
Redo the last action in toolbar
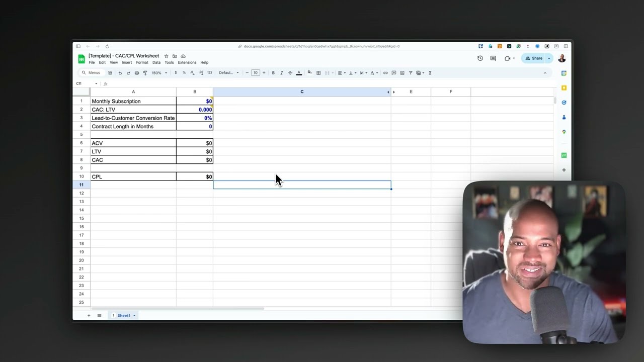click(128, 73)
